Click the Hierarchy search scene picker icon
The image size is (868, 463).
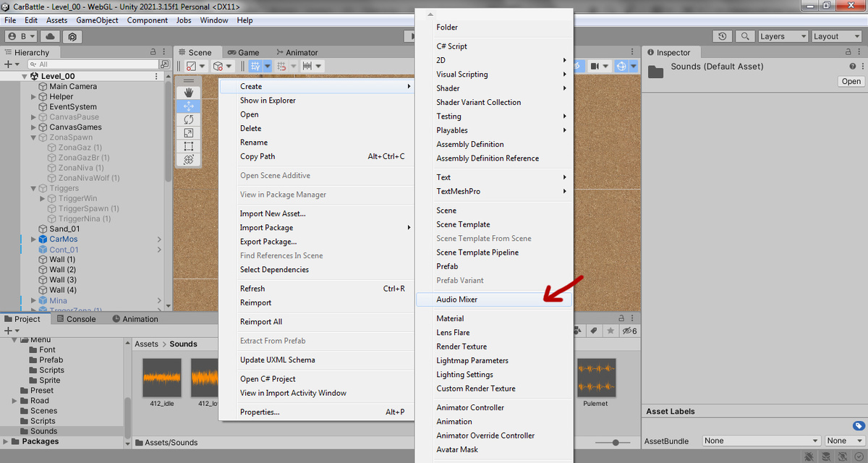pos(165,64)
